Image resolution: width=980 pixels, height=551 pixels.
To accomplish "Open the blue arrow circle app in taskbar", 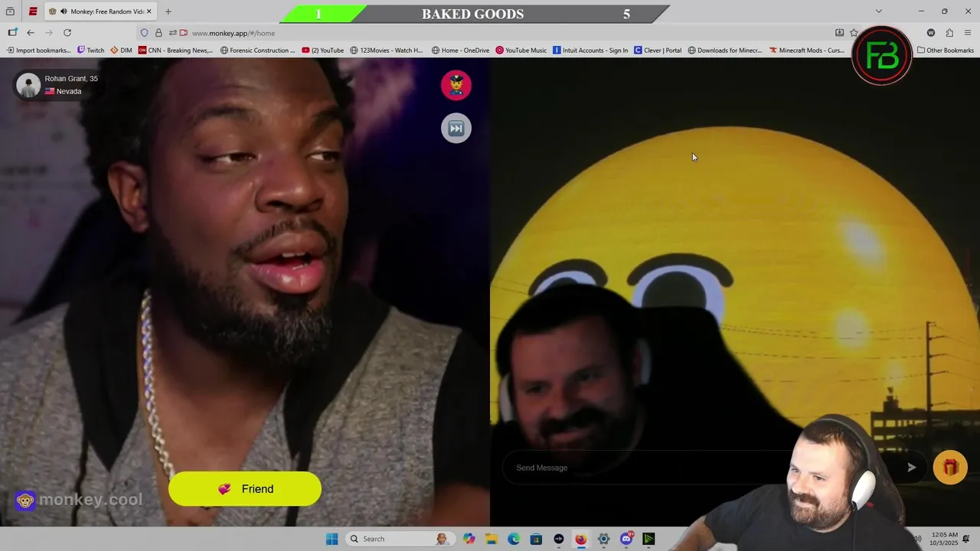I will 558,539.
